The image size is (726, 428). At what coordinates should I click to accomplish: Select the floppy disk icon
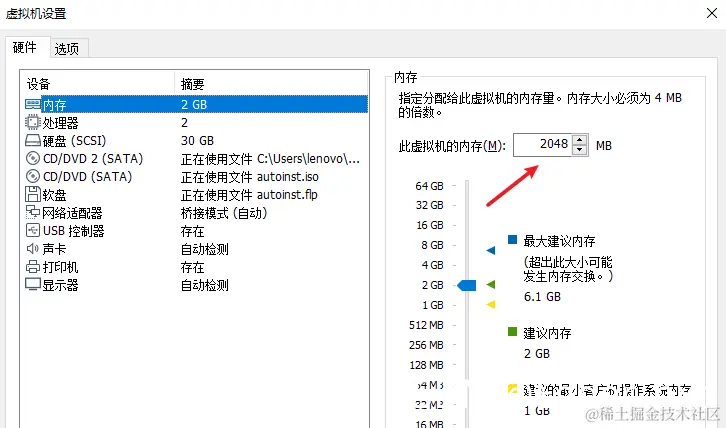32,195
